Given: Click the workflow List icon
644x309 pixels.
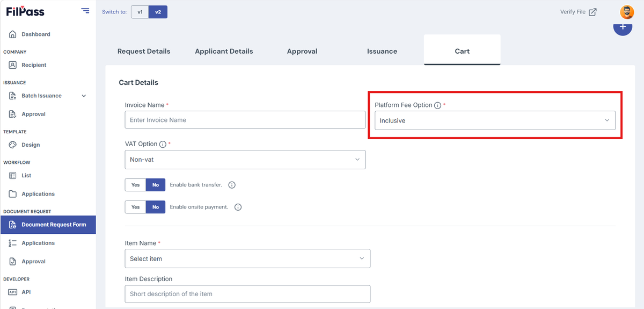Looking at the screenshot, I should [x=13, y=175].
